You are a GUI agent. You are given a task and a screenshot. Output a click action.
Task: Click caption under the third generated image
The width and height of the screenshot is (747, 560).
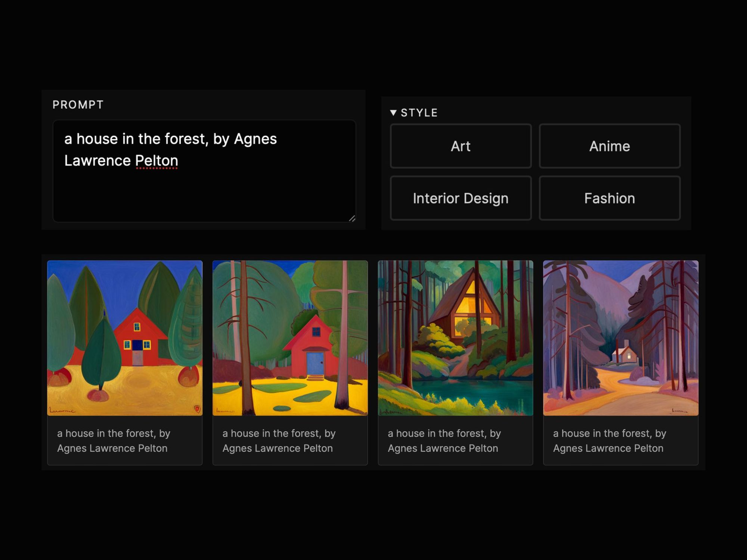444,441
